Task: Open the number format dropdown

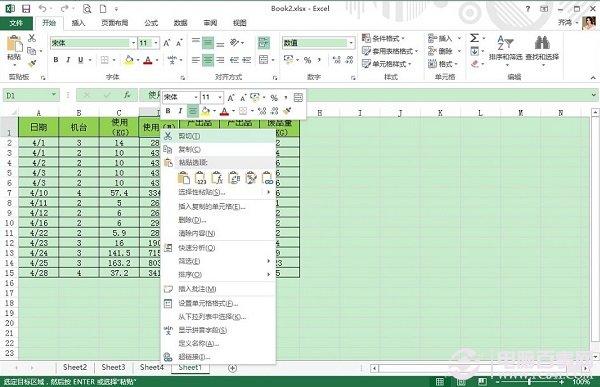Action: point(351,43)
